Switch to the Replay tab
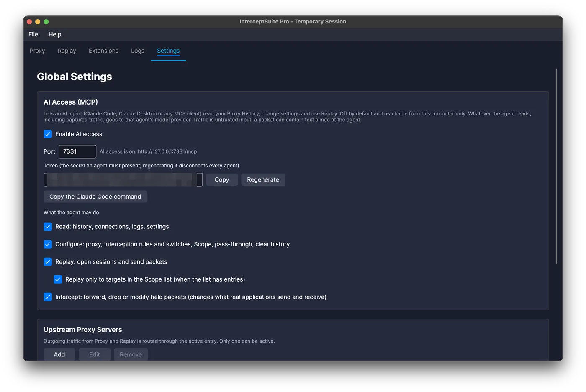Image resolution: width=586 pixels, height=392 pixels. click(67, 51)
